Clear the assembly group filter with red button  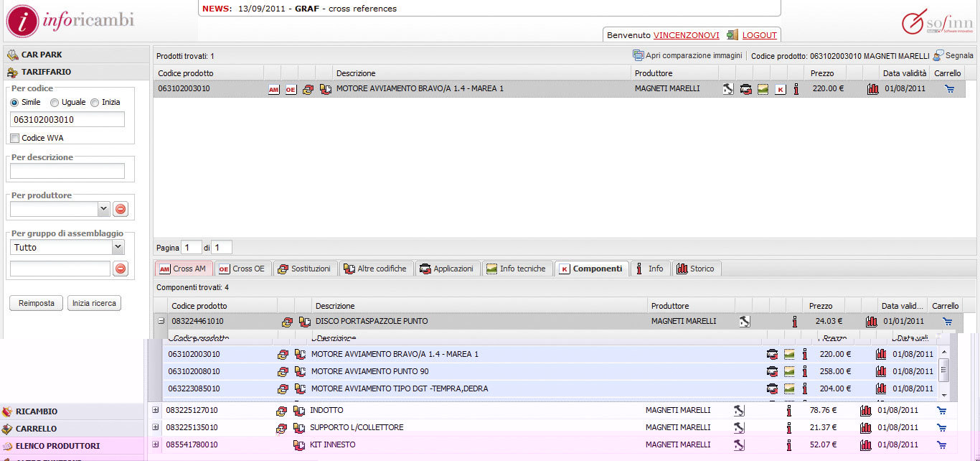121,269
